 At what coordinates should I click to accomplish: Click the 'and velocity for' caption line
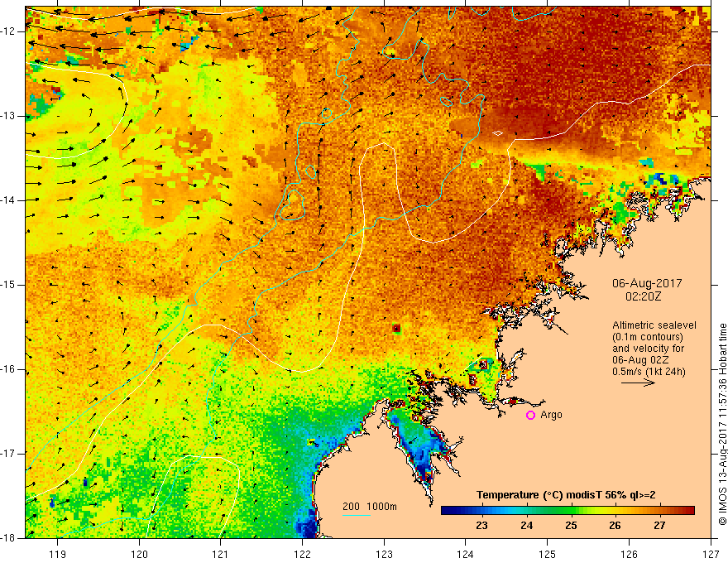[x=648, y=349]
